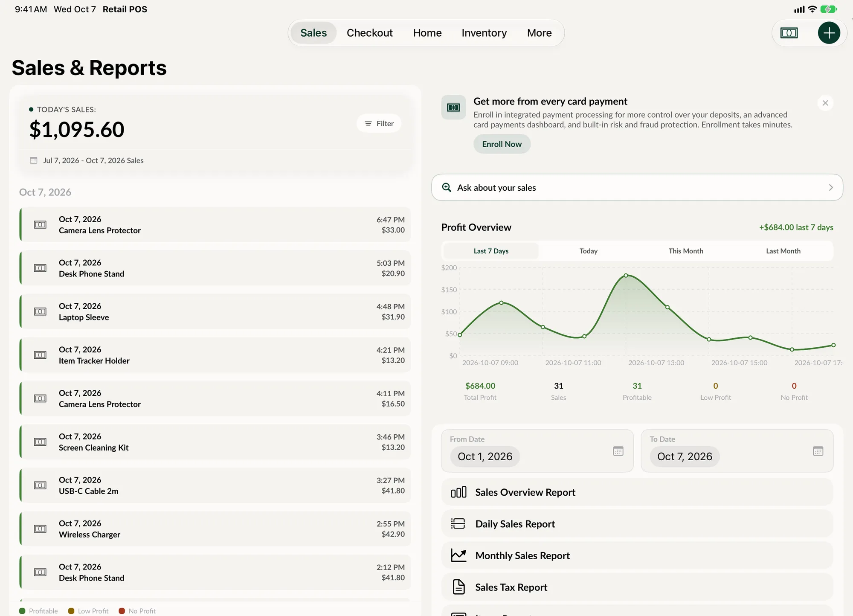The image size is (853, 616).
Task: Click the Jul 7 - Oct 7, 2026 date range
Action: (x=93, y=160)
